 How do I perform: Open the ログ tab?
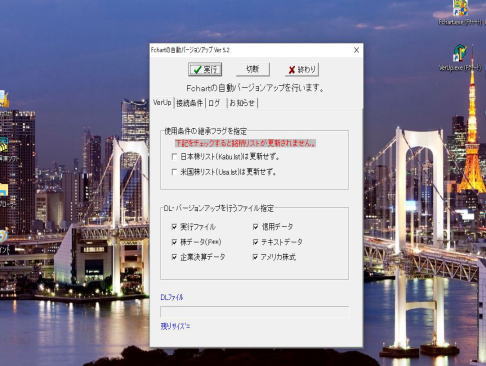[214, 103]
